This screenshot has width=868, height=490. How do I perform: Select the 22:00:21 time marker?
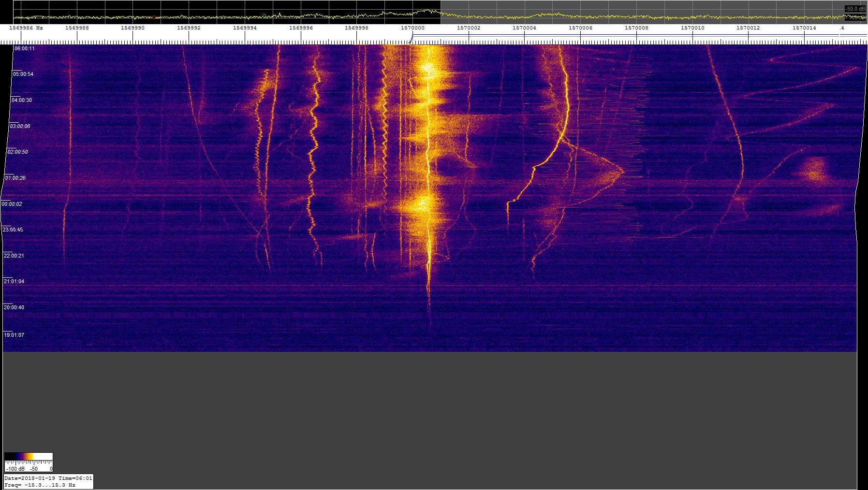coord(14,256)
